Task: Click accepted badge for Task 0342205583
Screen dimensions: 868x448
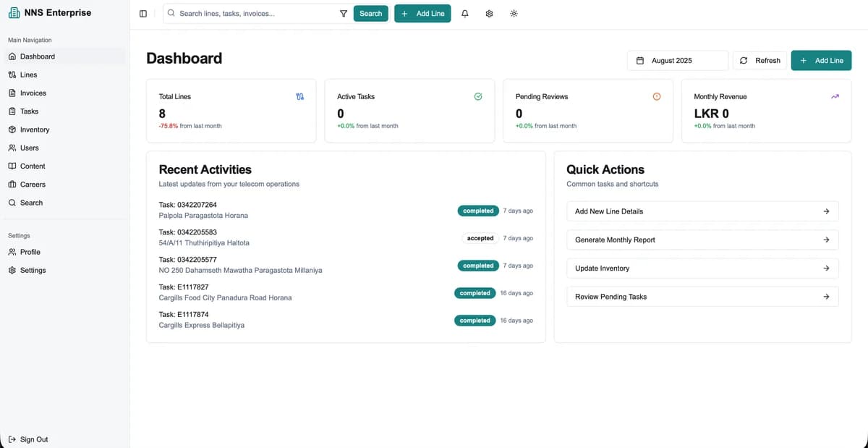Action: click(480, 238)
